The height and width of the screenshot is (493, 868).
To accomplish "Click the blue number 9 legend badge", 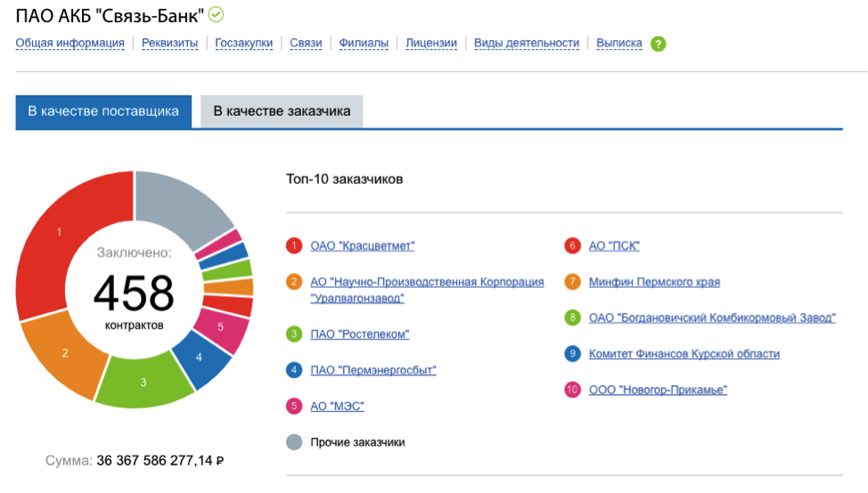I will [x=572, y=353].
